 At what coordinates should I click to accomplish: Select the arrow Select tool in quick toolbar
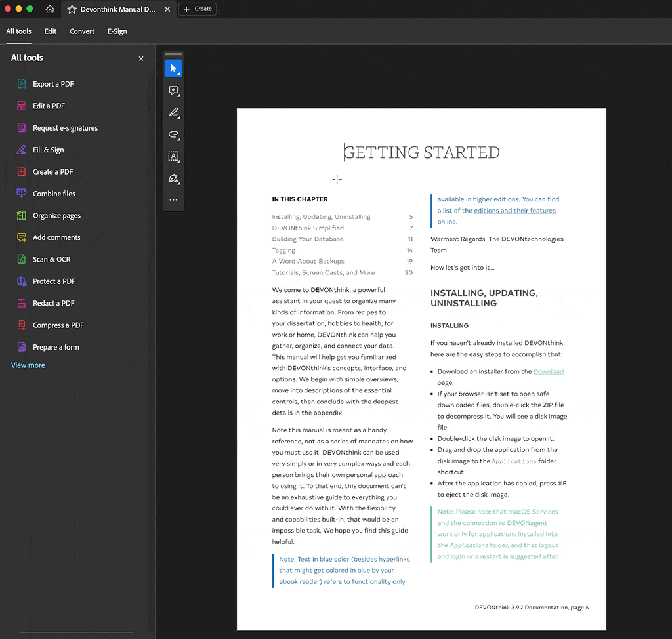click(x=173, y=68)
